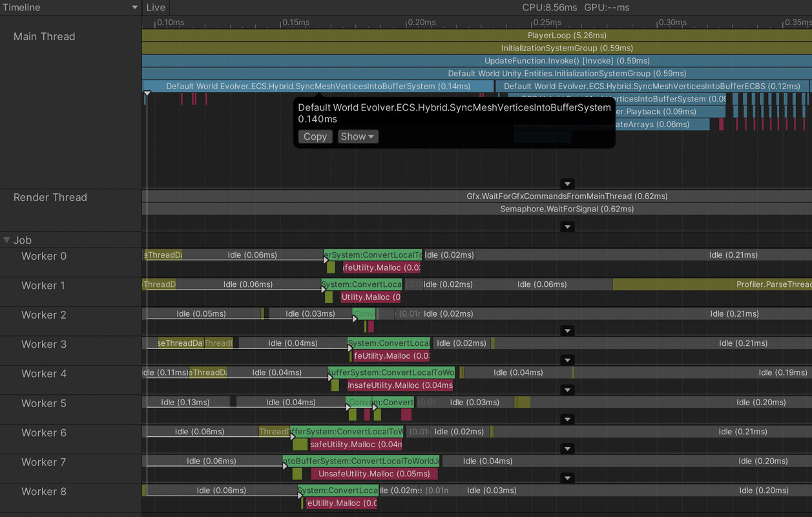This screenshot has height=517, width=812.
Task: Expand the Worker 0 details arrow
Action: coord(567,271)
